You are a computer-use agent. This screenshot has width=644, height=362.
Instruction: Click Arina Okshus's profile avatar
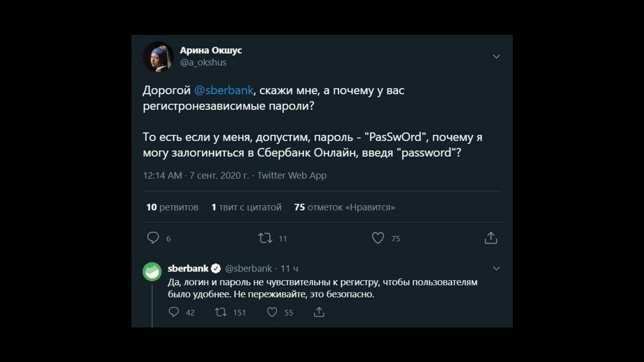[158, 57]
